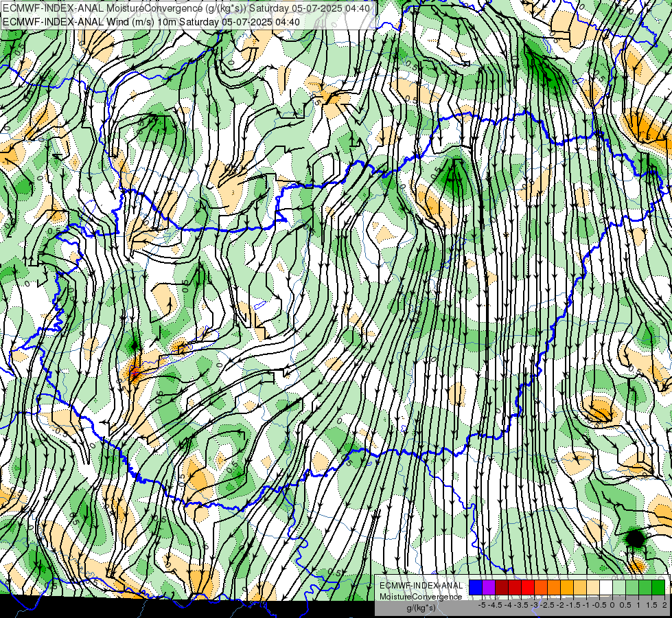
Task: Select the pale beige swatch between -1 and -0.5
Action: tap(593, 587)
